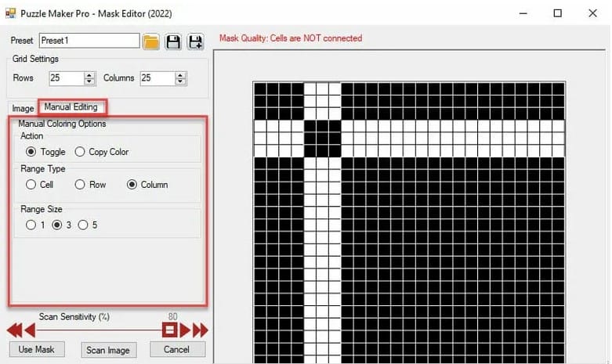Click the Scan Sensitivity slider handle
Screen dimensions: 612x364
tap(168, 330)
